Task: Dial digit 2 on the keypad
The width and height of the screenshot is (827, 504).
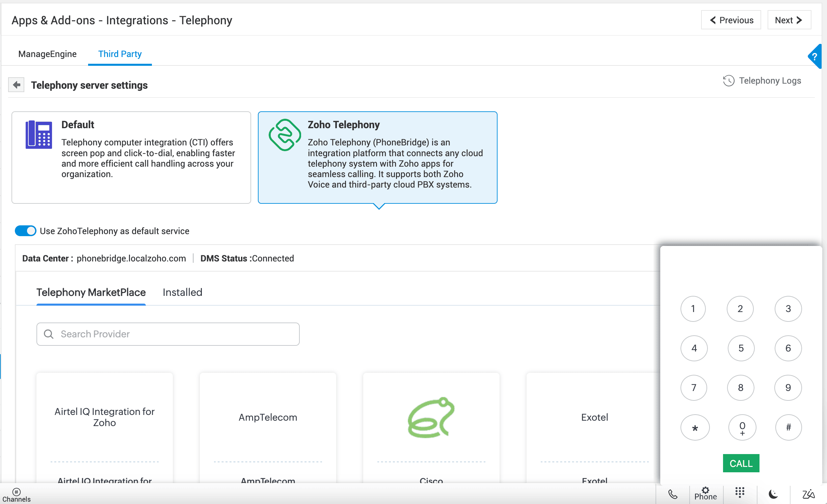Action: (x=740, y=309)
